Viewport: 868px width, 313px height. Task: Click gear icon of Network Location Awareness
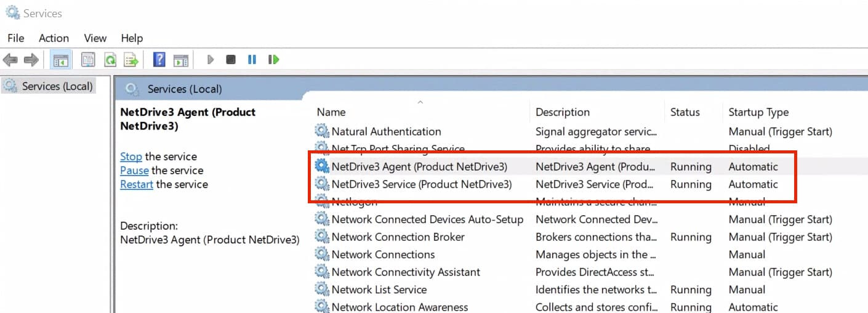point(322,306)
